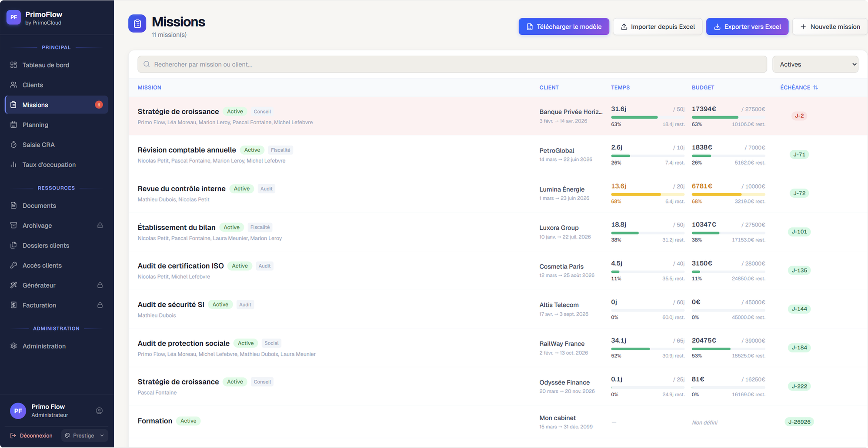Click the Missions clipboard header icon
This screenshot has width=868, height=448.
pos(137,23)
